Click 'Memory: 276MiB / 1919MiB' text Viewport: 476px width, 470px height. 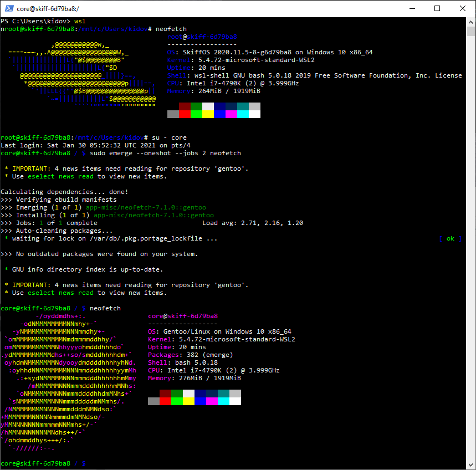(195, 379)
